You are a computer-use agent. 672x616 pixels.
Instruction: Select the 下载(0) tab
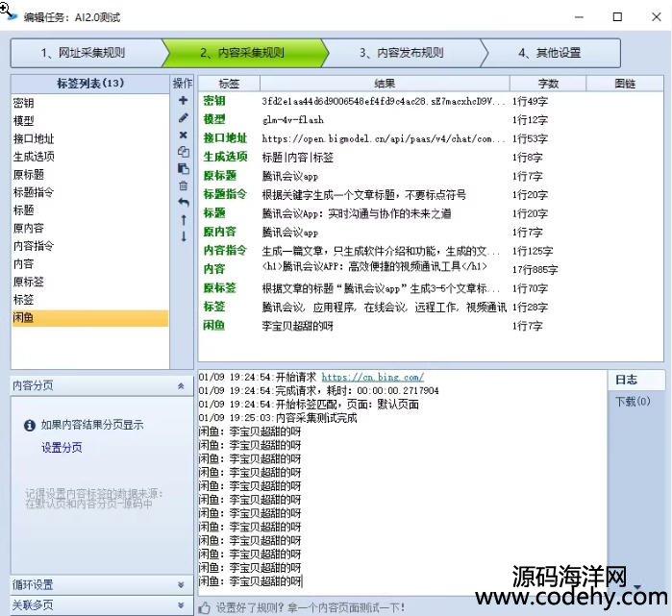pos(633,402)
